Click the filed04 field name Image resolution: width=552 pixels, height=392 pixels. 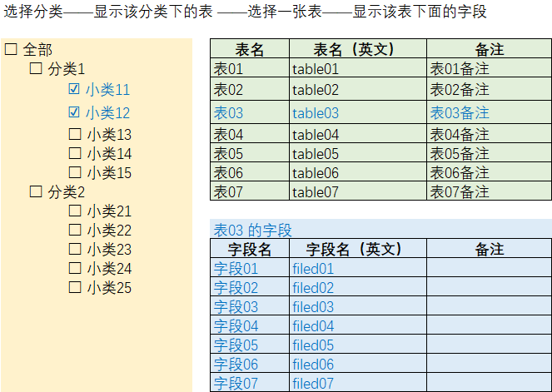[313, 326]
